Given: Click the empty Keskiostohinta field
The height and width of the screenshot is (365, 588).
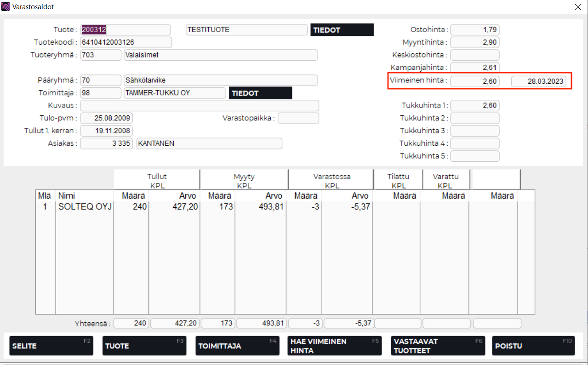Looking at the screenshot, I should click(474, 55).
